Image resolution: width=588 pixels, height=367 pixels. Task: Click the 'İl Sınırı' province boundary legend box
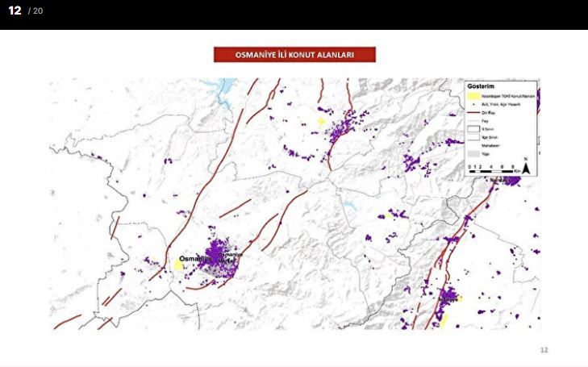473,129
